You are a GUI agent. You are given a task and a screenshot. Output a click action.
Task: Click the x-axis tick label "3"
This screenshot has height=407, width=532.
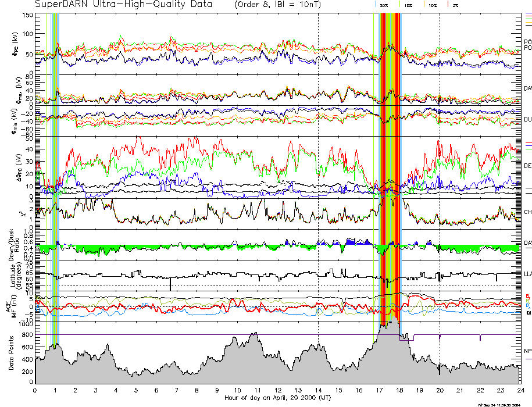[x=96, y=390]
